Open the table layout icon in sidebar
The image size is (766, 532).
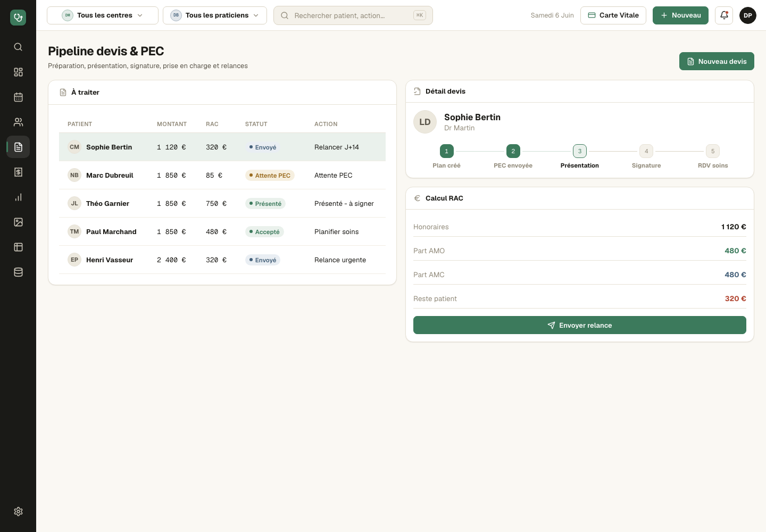coord(18,247)
